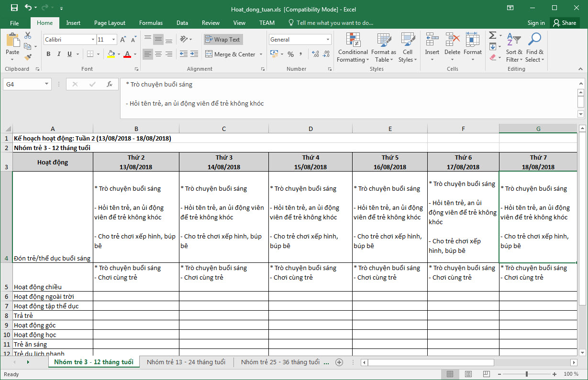The height and width of the screenshot is (380, 588).
Task: Switch to Nhóm trẻ 13 - 24 tháng tuổi sheet
Action: coord(186,362)
